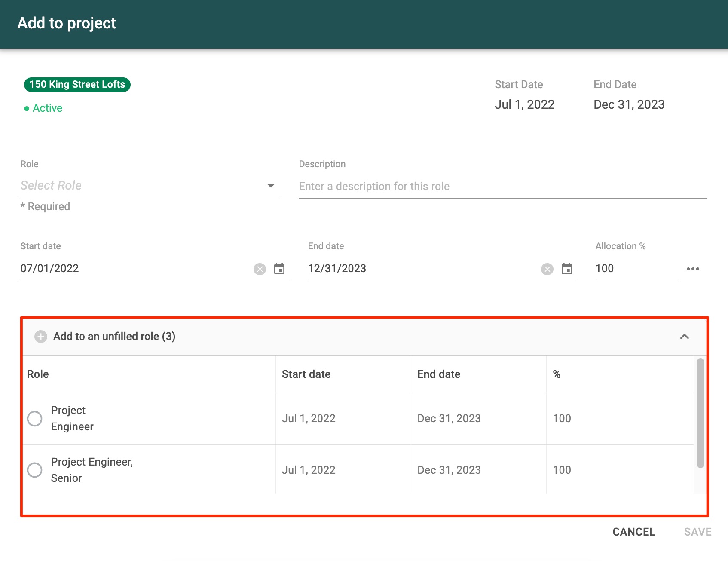Select the Project Engineer radio button
Image resolution: width=728 pixels, height=561 pixels.
tap(34, 418)
